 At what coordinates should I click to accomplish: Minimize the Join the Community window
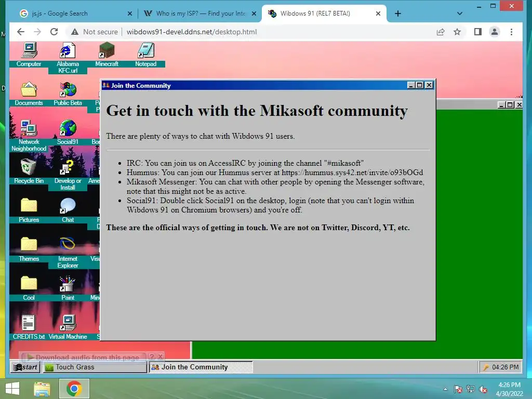pos(411,85)
